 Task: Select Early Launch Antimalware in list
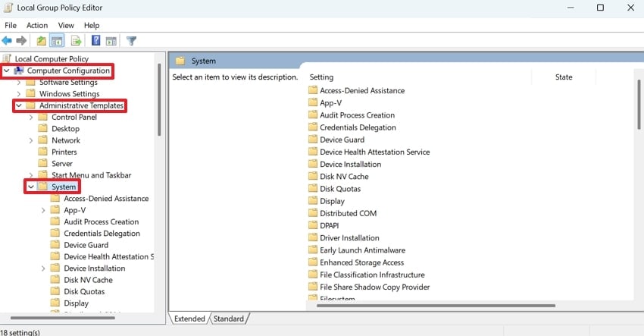point(362,250)
